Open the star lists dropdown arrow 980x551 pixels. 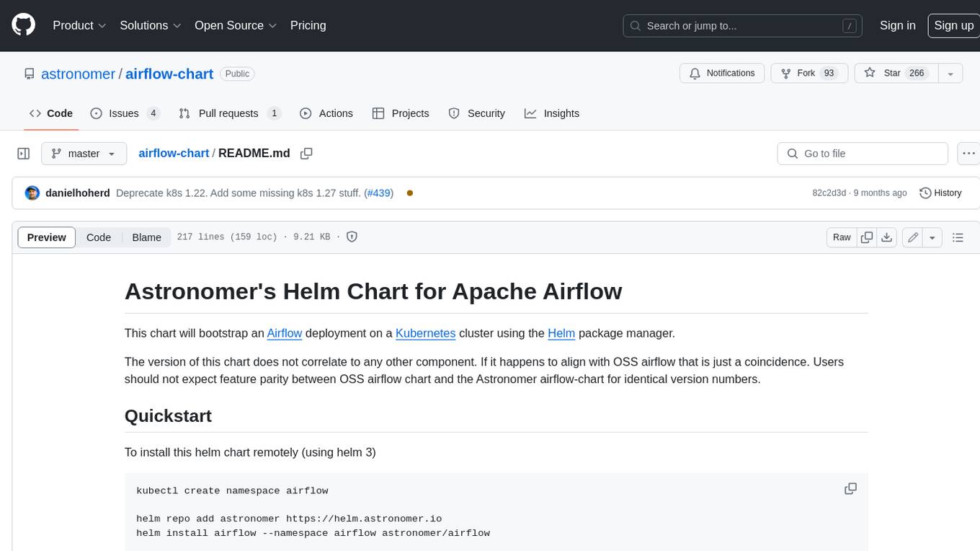pos(950,73)
